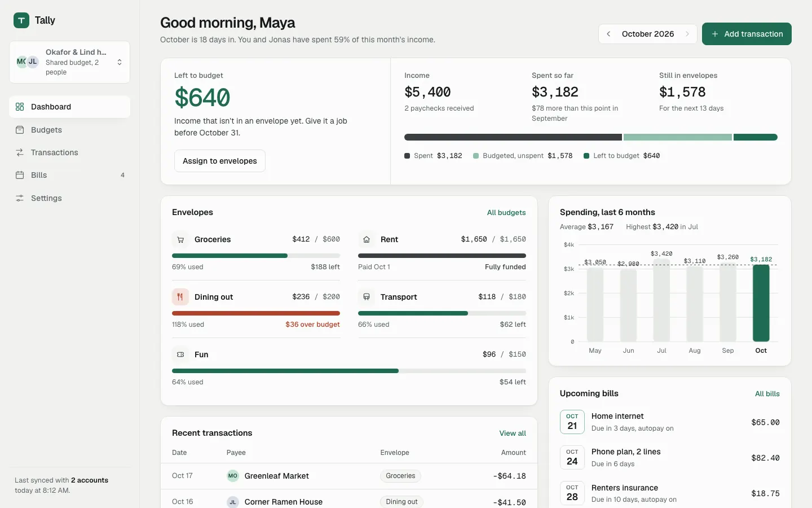812x508 pixels.
Task: Click the plus icon in Add transaction
Action: [715, 34]
